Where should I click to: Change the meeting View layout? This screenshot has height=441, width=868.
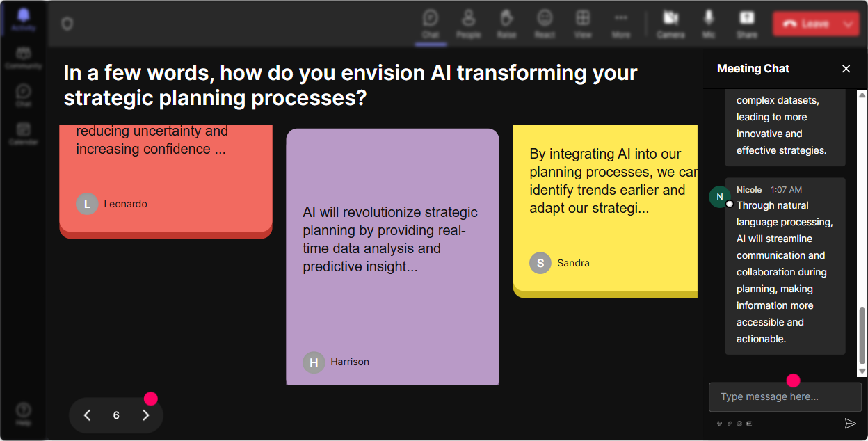point(583,23)
